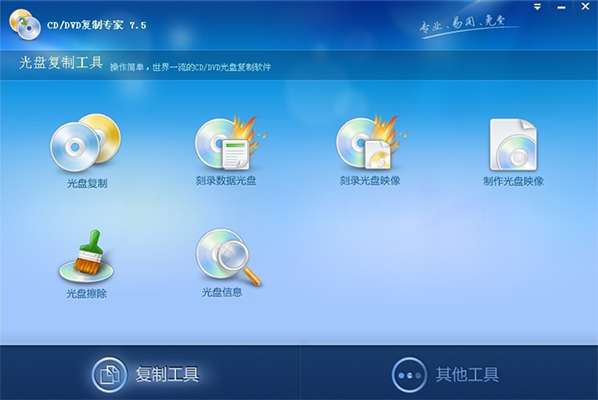Minimize the CD/DVD复制专家 window
Screen dimensions: 598x400
[x=561, y=7]
